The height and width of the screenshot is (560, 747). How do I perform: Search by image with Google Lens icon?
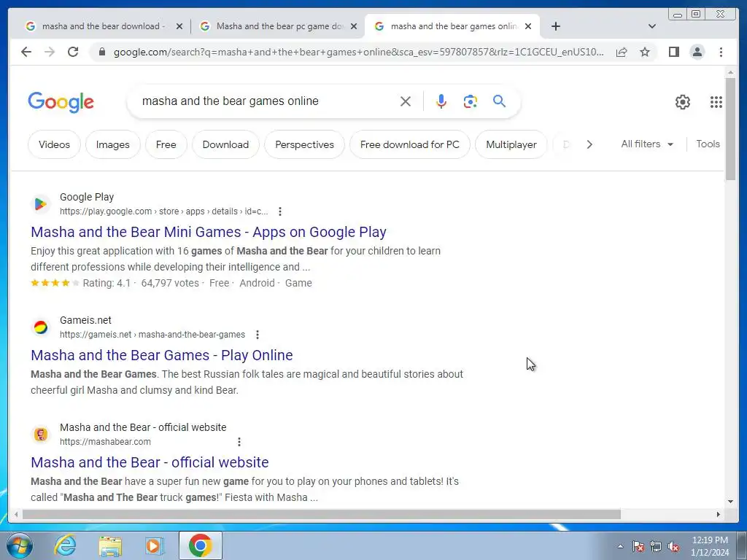[x=471, y=101]
